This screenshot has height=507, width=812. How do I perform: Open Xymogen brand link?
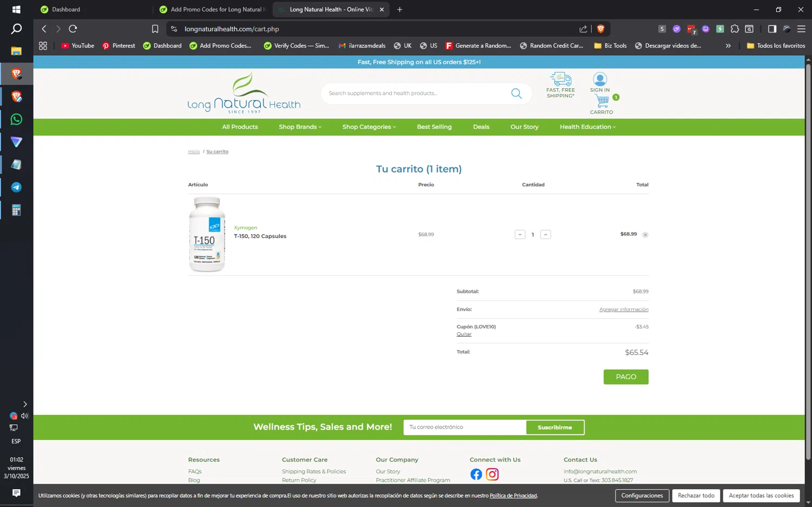point(245,228)
